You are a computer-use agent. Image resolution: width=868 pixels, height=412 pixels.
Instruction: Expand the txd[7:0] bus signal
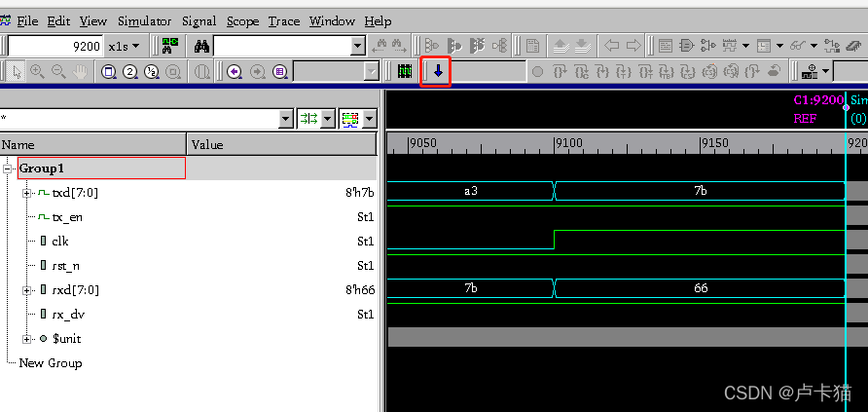[x=27, y=193]
